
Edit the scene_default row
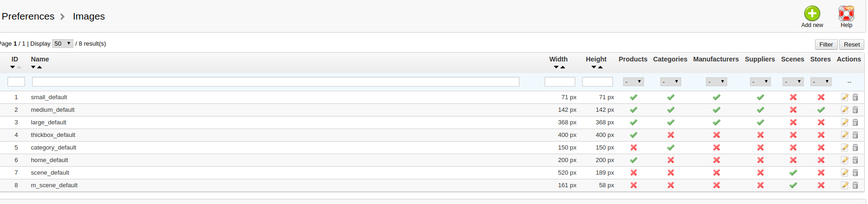(x=845, y=173)
